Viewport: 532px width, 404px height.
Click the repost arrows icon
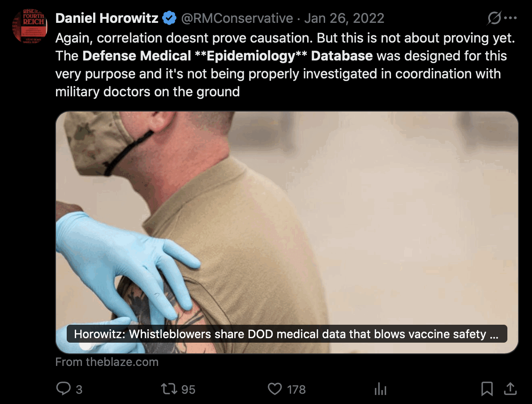169,389
